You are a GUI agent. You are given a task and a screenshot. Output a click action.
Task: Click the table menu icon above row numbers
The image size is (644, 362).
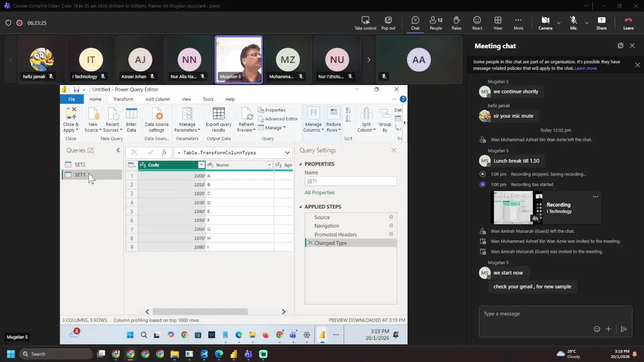pyautogui.click(x=131, y=165)
